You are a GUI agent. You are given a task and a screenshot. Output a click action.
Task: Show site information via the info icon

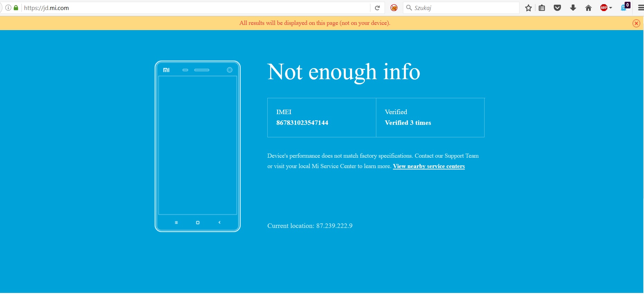(8, 8)
